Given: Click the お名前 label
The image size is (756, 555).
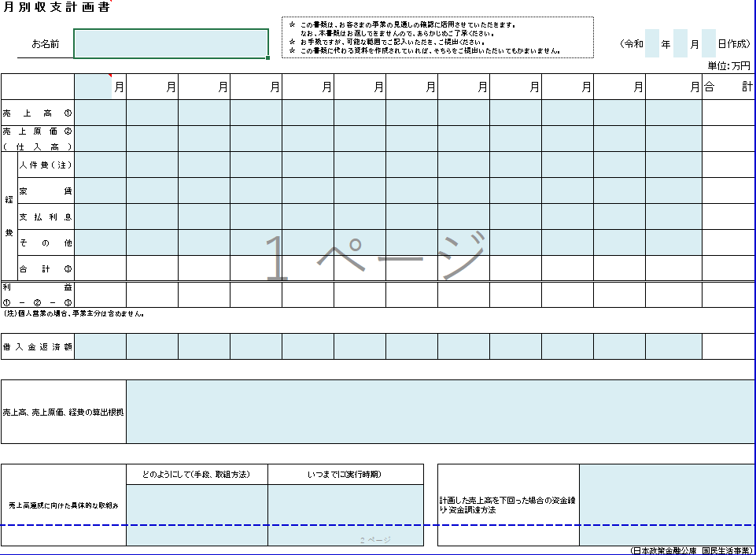Looking at the screenshot, I should 46,44.
